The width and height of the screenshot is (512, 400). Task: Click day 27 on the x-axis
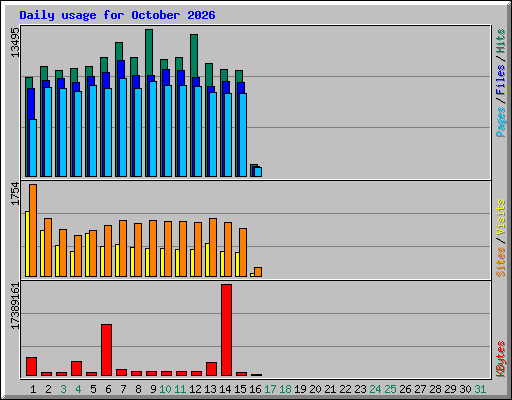tap(420, 389)
